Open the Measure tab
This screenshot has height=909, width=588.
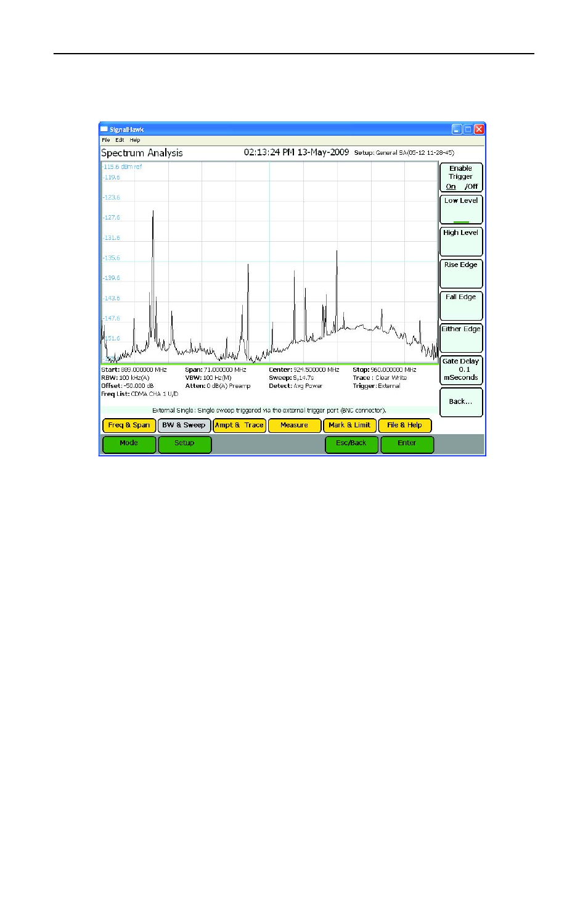(x=294, y=426)
